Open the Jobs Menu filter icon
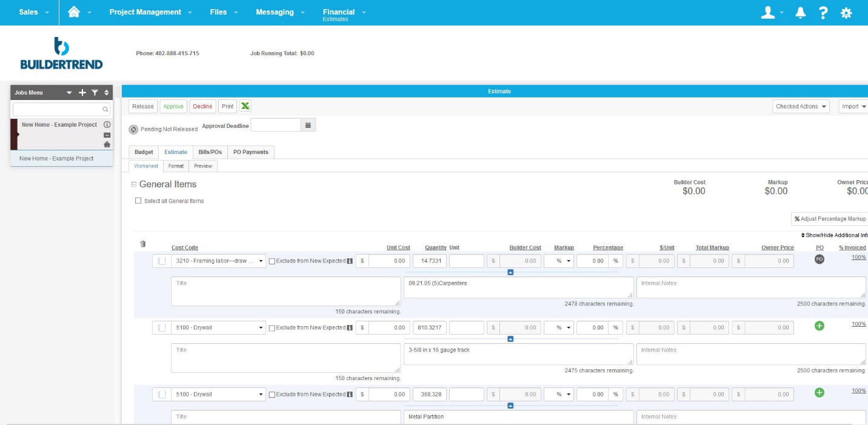 95,93
